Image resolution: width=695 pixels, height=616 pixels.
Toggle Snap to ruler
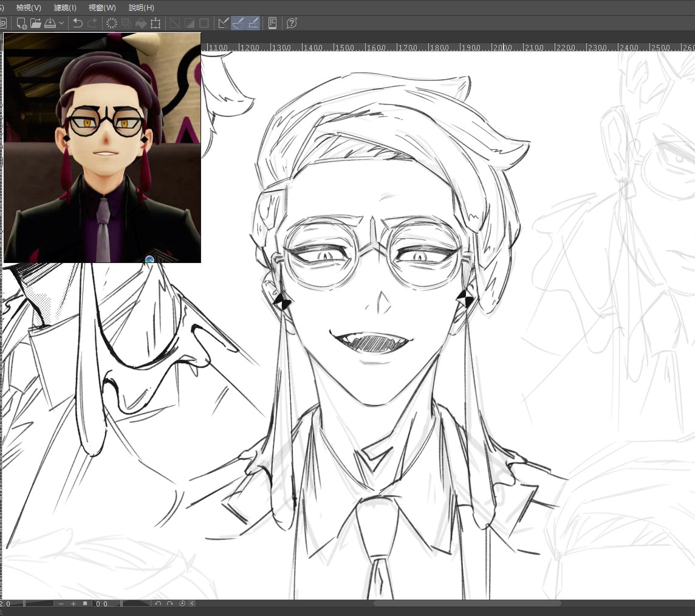click(224, 23)
